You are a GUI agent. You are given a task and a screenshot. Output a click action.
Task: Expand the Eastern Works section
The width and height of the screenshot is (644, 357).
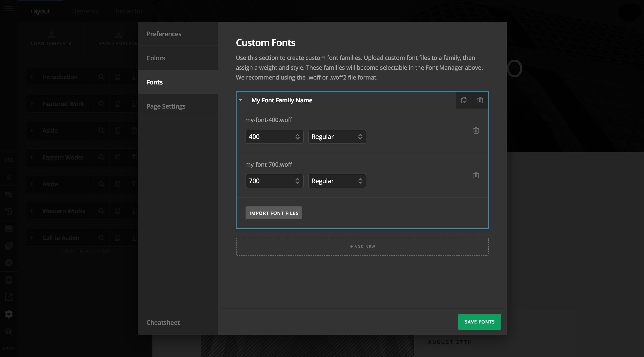tap(32, 157)
